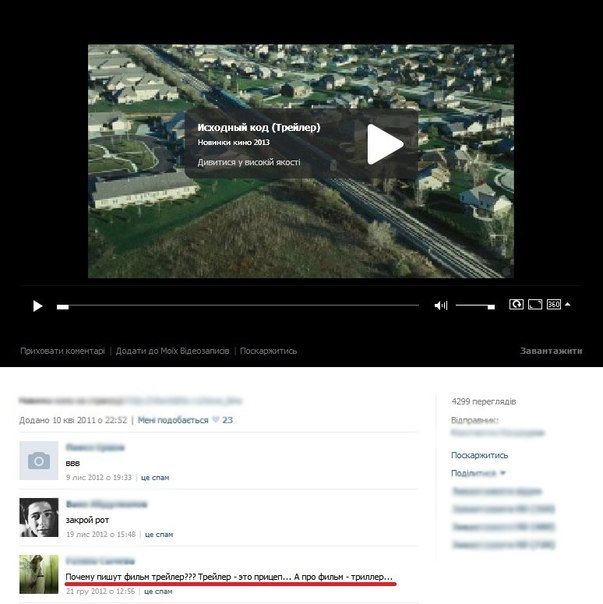Mark the 21 гру 2012 comment as spam
Image resolution: width=603 pixels, height=604 pixels.
pyautogui.click(x=158, y=591)
